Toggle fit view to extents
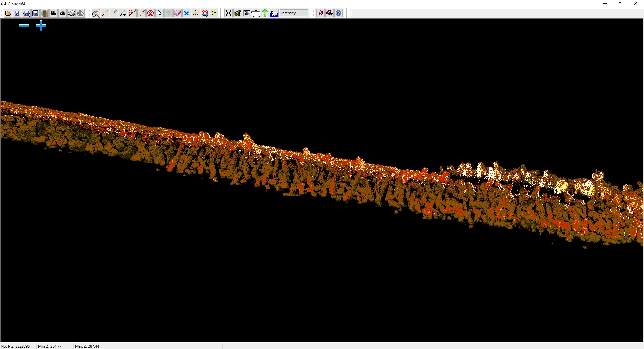 [228, 13]
